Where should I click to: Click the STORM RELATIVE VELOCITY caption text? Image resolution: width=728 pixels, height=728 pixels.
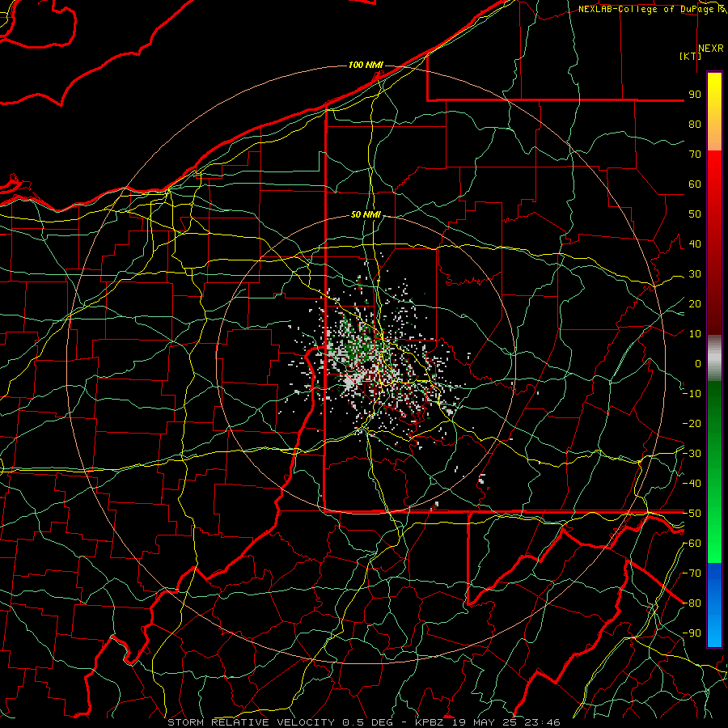click(251, 722)
